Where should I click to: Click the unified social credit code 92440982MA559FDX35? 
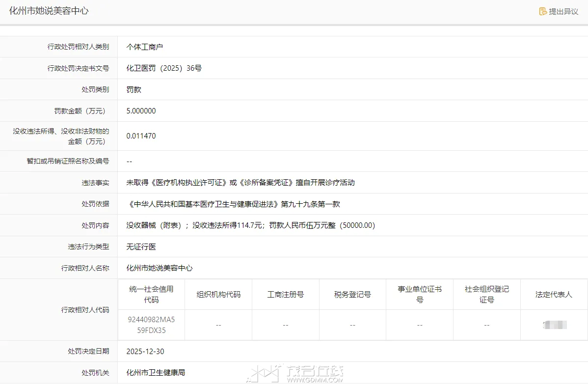click(x=151, y=325)
